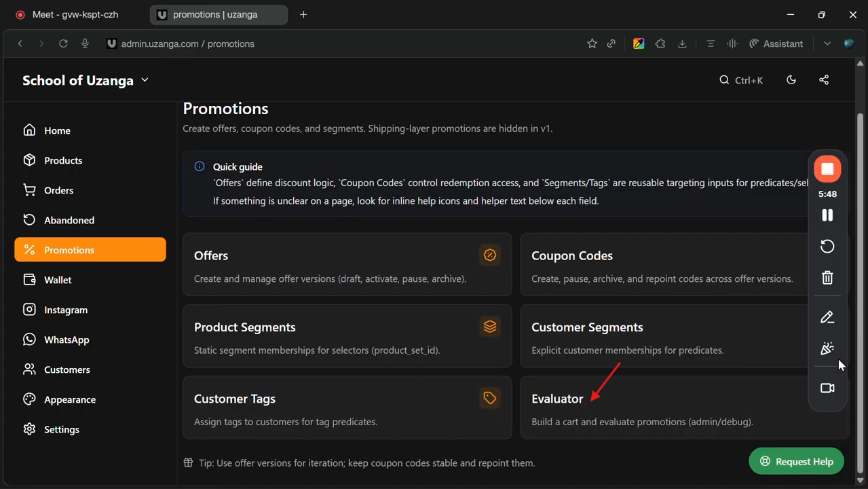Toggle dark mode moon icon

tap(791, 80)
